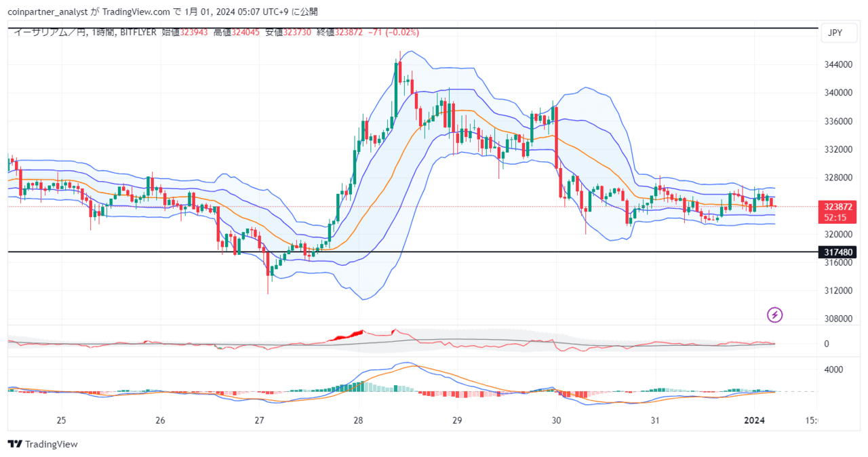Click the purple lightning bolt instant-order icon
The height and width of the screenshot is (457, 868).
point(774,315)
